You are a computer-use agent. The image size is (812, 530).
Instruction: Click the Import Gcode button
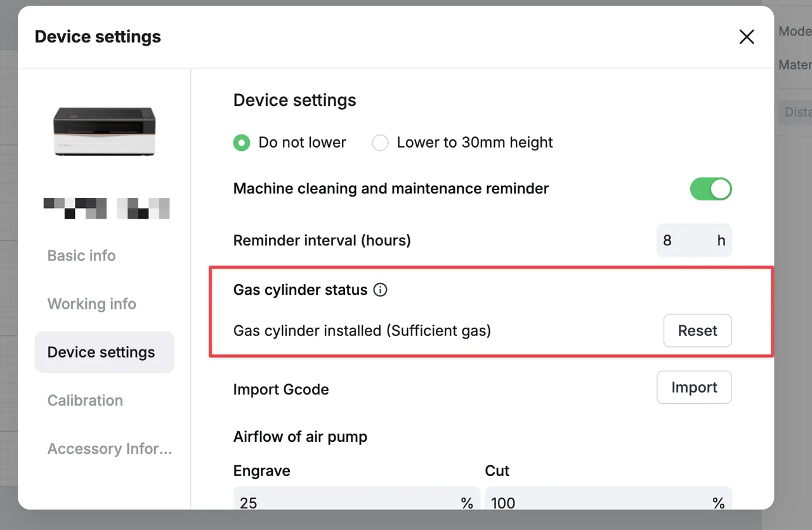[694, 387]
